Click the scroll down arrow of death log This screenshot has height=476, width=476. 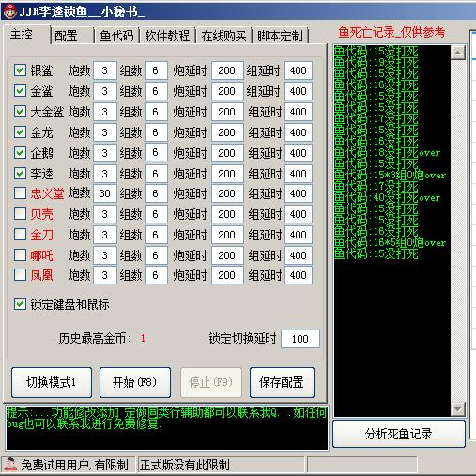point(457,409)
